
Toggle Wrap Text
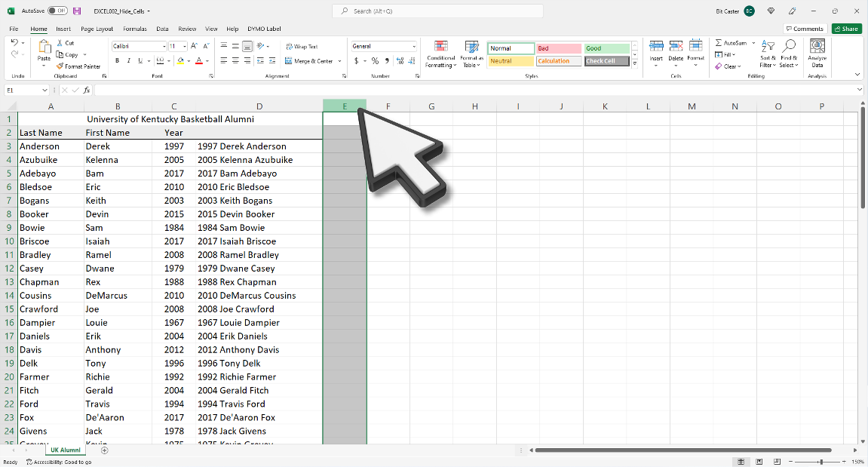(302, 47)
